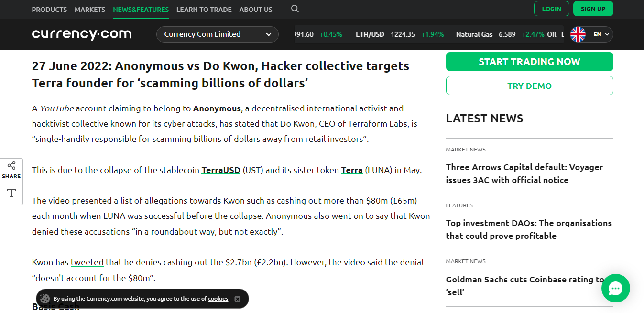Open the cookies policy link
The image size is (644, 313).
tap(218, 299)
